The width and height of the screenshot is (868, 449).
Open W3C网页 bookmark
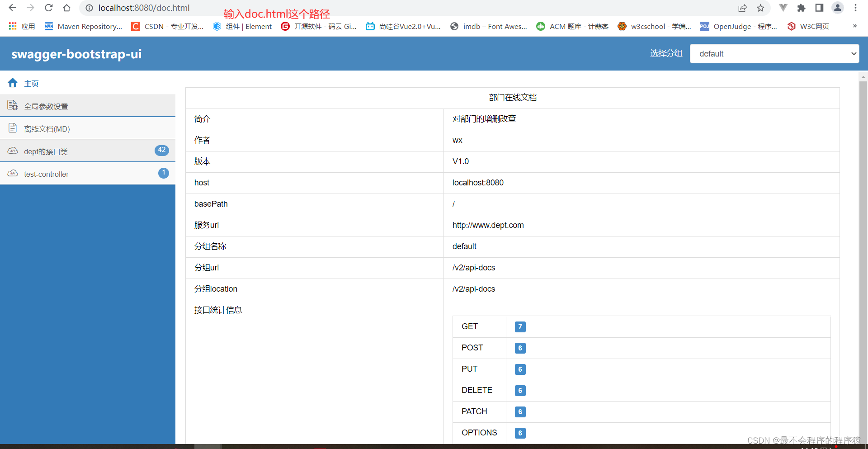click(808, 26)
